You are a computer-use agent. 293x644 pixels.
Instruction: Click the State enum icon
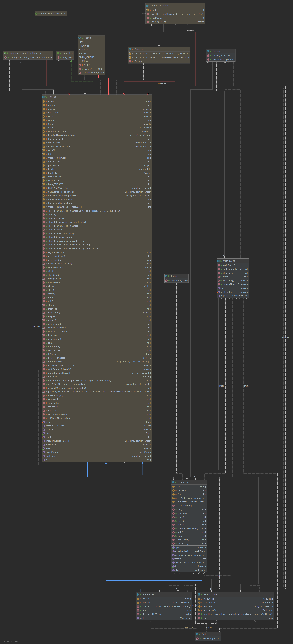[x=80, y=38]
